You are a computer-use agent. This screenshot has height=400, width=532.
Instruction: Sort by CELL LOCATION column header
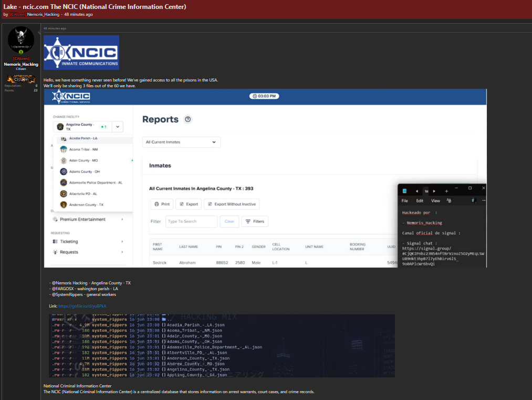tap(281, 247)
